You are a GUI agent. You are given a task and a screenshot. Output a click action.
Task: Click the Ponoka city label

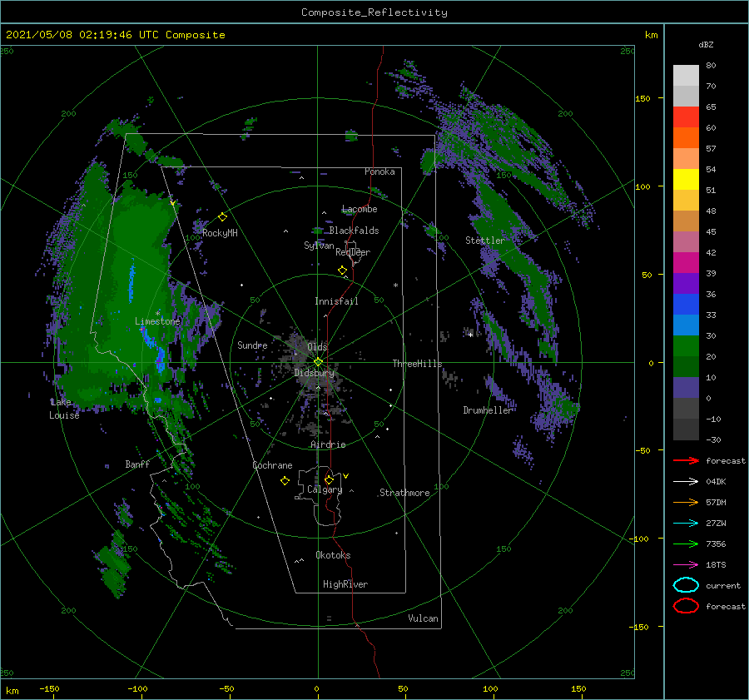[379, 171]
